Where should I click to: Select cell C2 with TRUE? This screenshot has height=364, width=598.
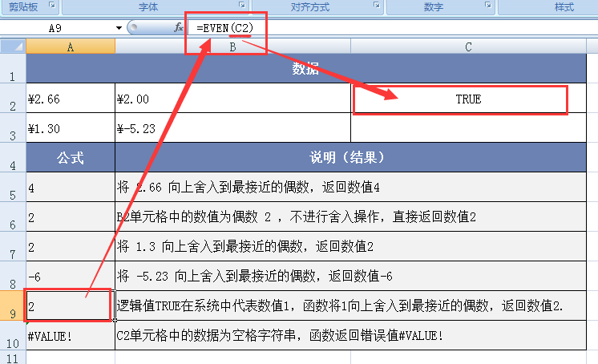coord(468,99)
